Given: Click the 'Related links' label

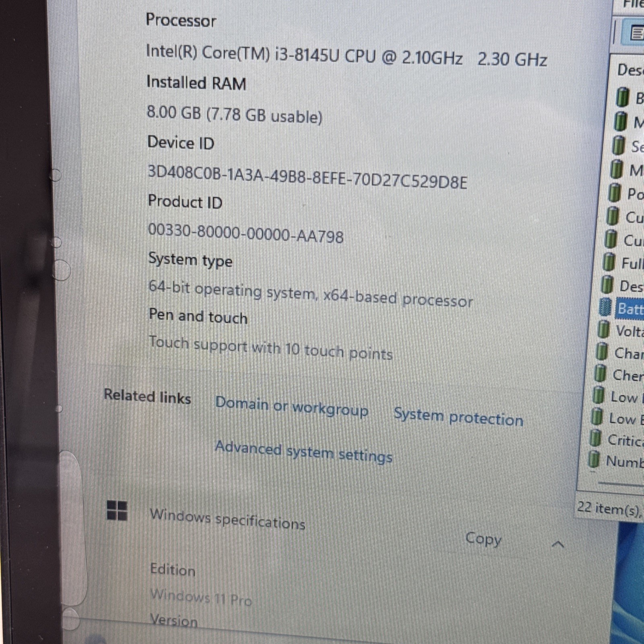Looking at the screenshot, I should pos(147,396).
